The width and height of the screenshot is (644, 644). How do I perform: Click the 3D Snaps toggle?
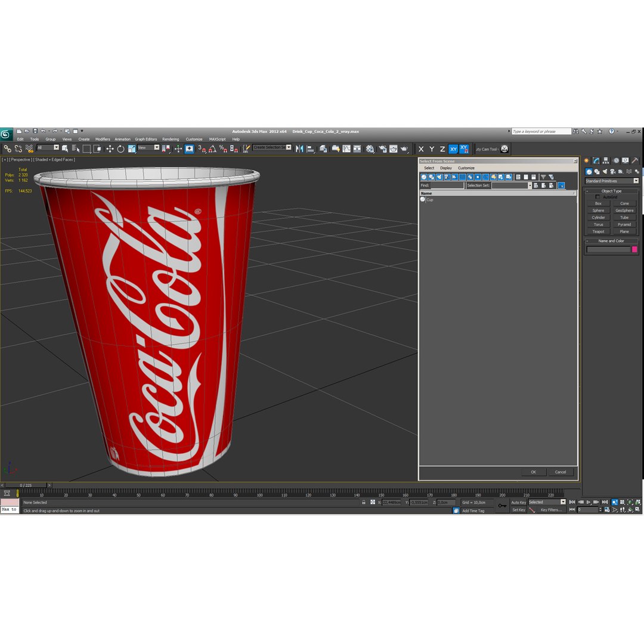202,148
